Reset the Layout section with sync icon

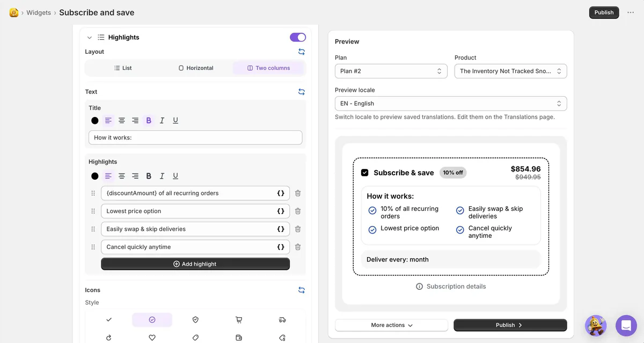(x=302, y=52)
